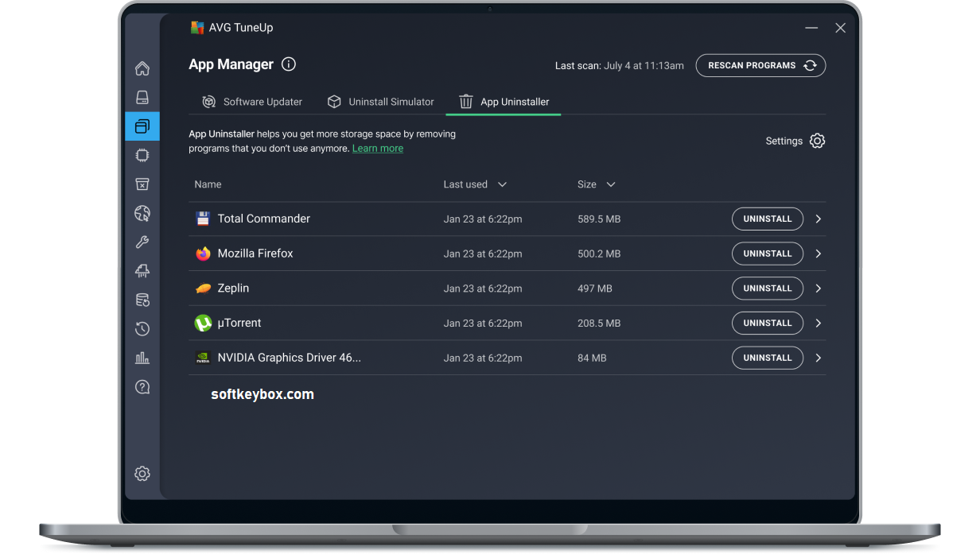
Task: Click the highlighted App Manager sidebar icon
Action: click(142, 126)
